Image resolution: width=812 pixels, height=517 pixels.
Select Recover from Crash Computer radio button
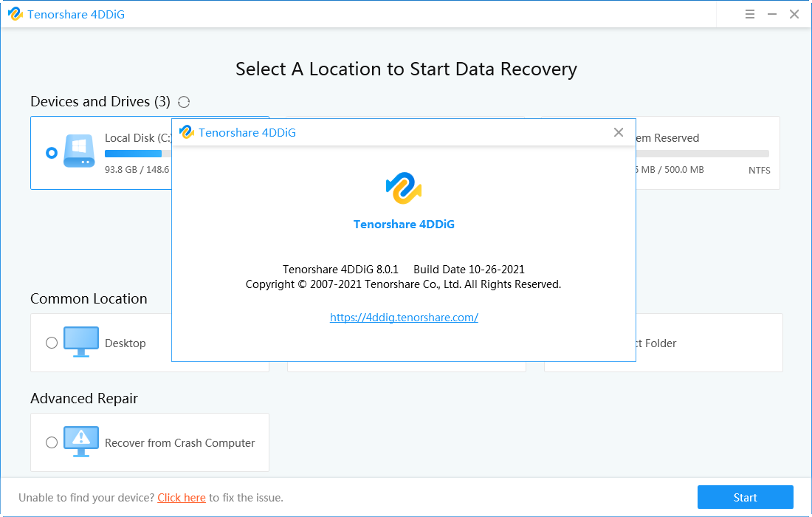point(51,442)
